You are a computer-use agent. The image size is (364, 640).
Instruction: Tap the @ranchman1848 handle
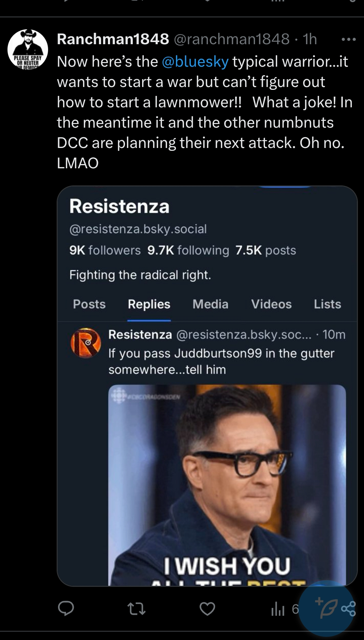pos(232,39)
